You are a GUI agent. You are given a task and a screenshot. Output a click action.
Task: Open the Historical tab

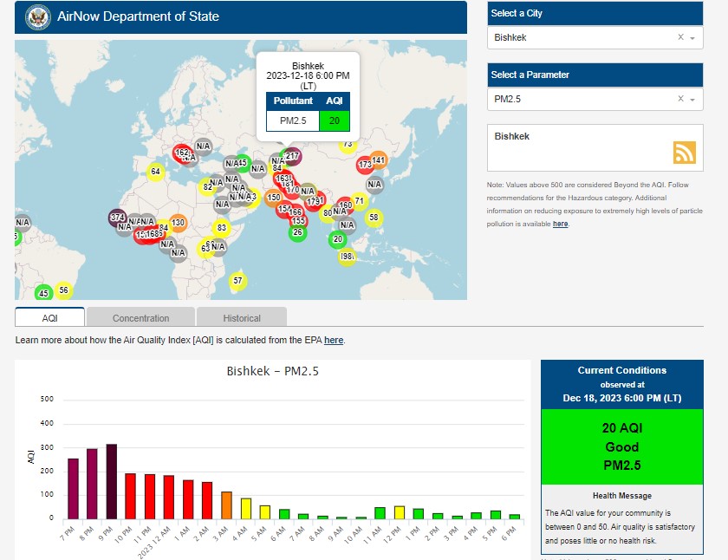(241, 318)
